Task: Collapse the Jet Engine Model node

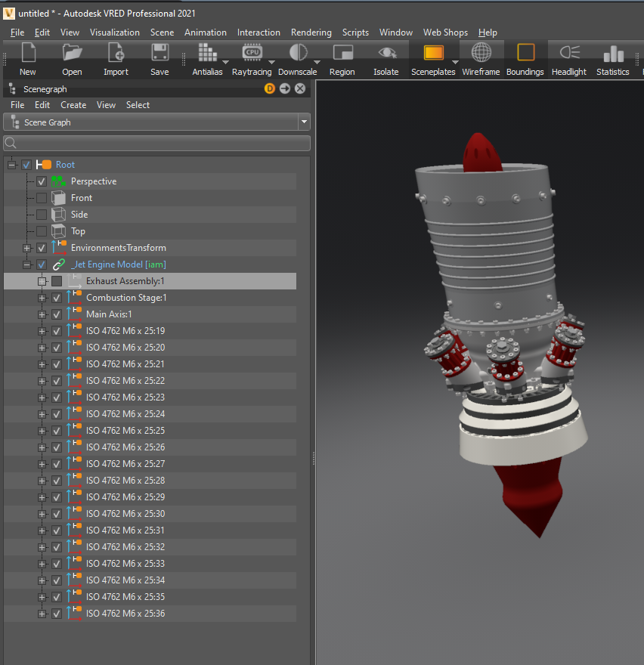Action: click(x=27, y=264)
